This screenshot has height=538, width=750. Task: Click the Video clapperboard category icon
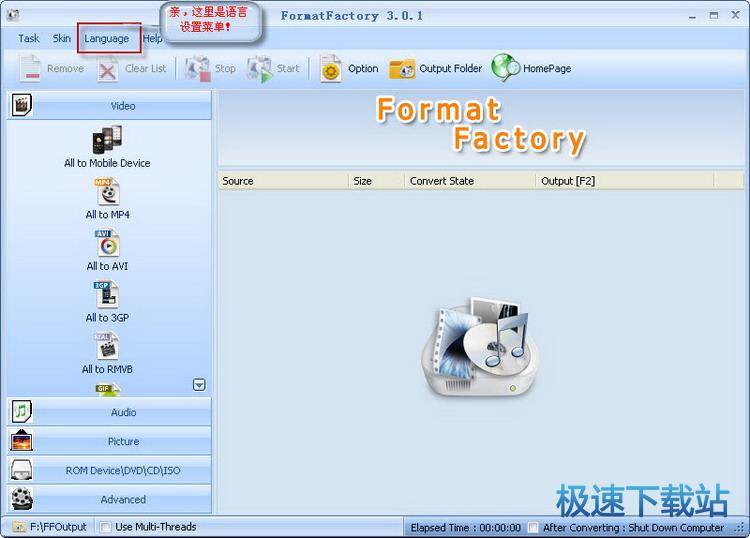click(x=21, y=105)
